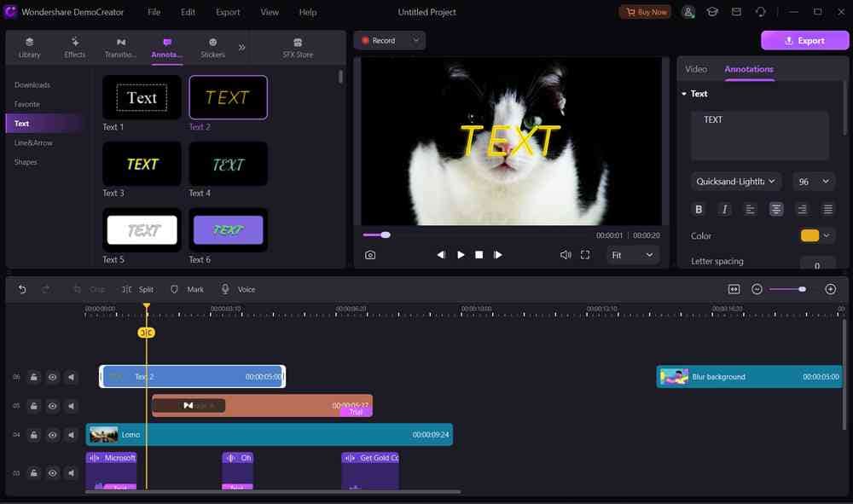Click the preview volume speaker icon
The image size is (853, 504).
pos(566,255)
